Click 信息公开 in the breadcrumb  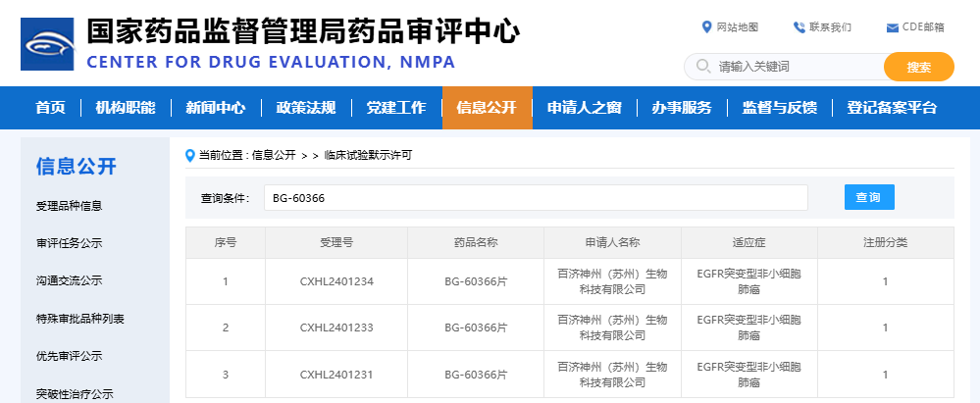[x=274, y=156]
